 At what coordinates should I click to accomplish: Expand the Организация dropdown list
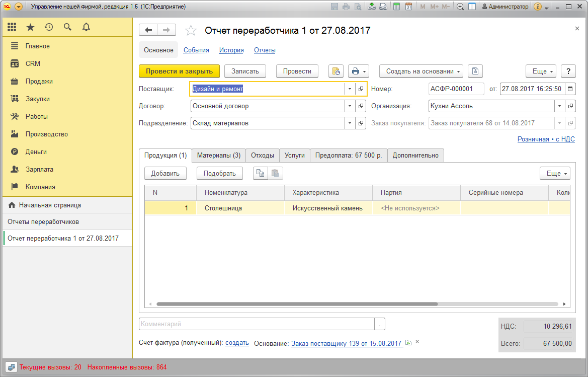pyautogui.click(x=559, y=106)
